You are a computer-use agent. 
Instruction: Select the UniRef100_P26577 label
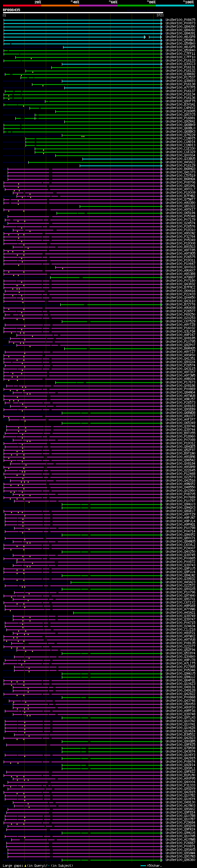pos(180,311)
